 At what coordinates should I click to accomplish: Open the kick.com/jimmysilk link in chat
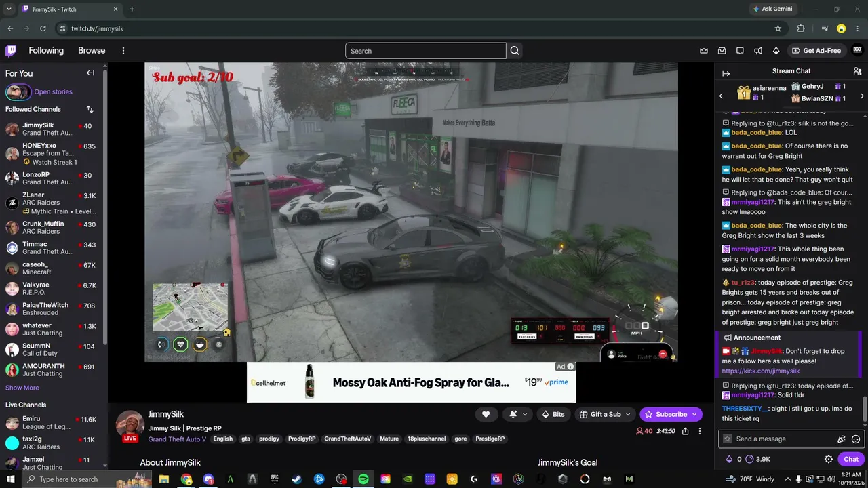(761, 371)
